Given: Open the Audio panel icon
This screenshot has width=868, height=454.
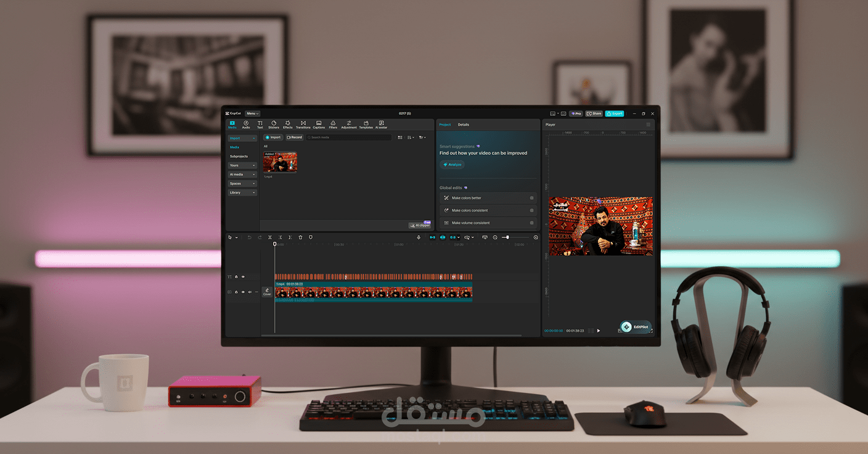Looking at the screenshot, I should [x=246, y=125].
